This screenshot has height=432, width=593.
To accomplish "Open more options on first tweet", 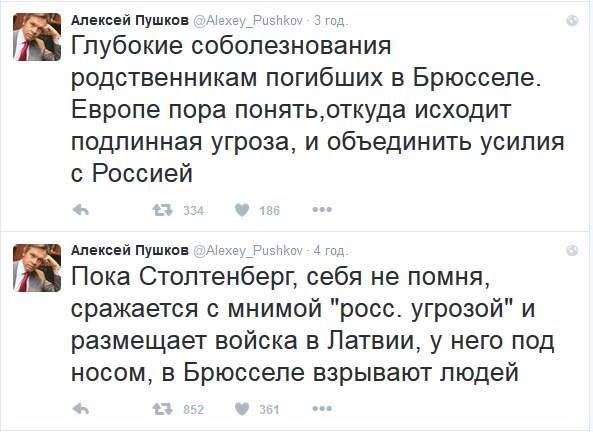I will (x=322, y=210).
